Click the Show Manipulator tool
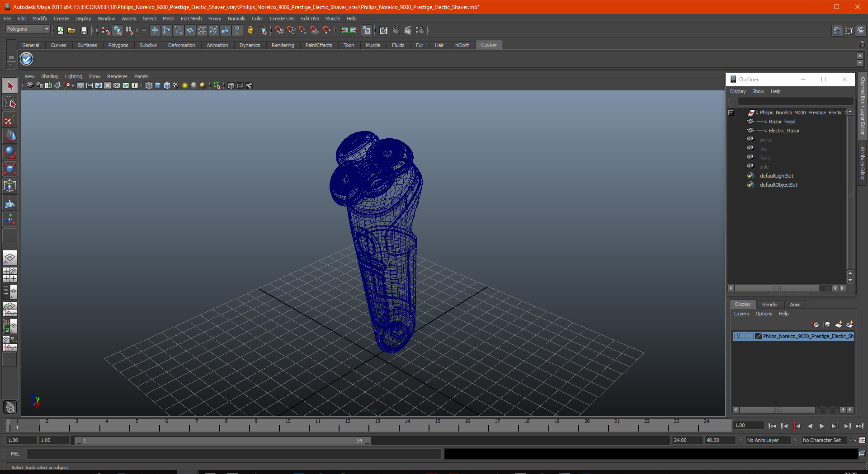 point(10,219)
